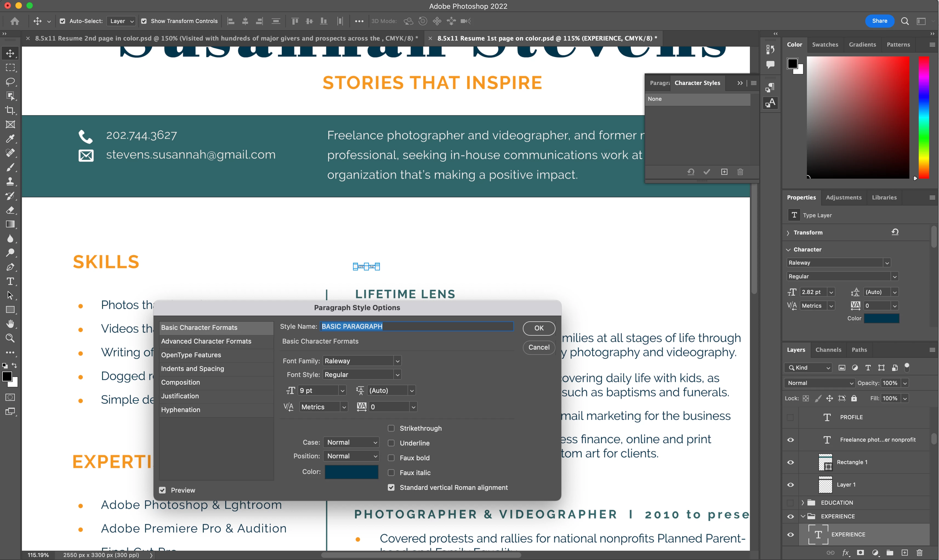Screen dimensions: 939x560
Task: Click trash icon in Character Styles panel
Action: tap(740, 172)
